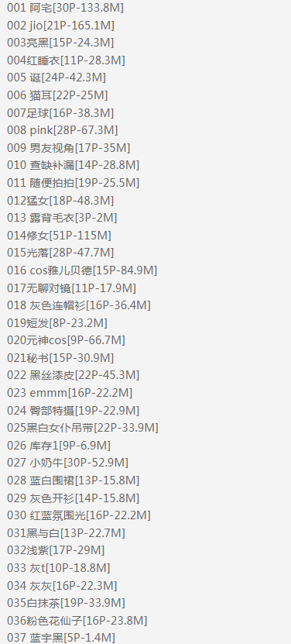Select the 020元神cos[9P-66.7M] entry
This screenshot has width=291, height=644.
66,340
